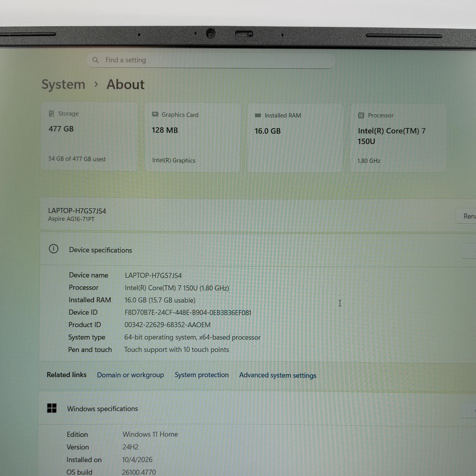Click the Aspire AG16-71PT model name
The width and height of the screenshot is (476, 476).
(71, 219)
